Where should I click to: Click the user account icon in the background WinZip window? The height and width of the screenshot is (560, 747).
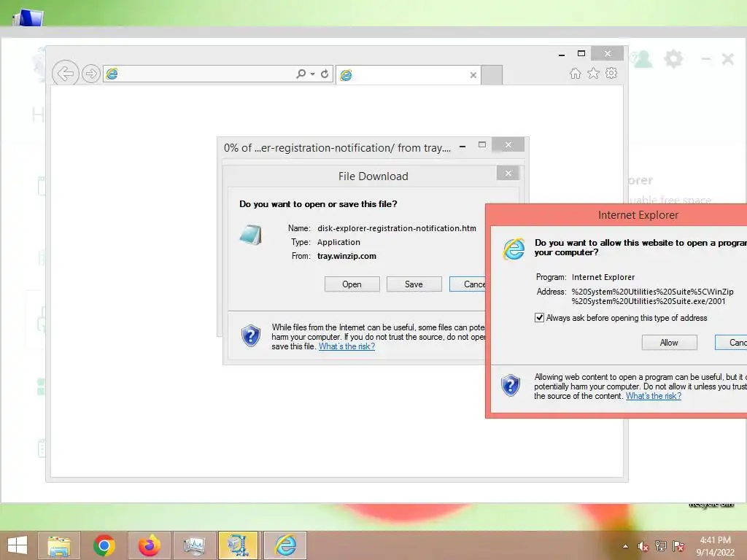click(642, 59)
